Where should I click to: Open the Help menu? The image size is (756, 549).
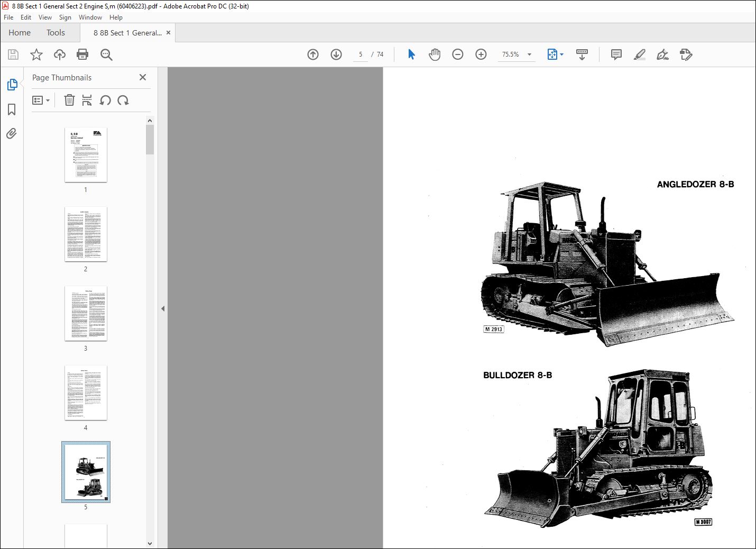tap(116, 17)
